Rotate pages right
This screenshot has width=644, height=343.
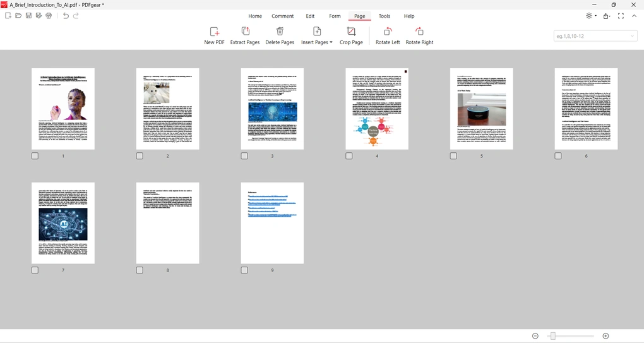pyautogui.click(x=419, y=32)
